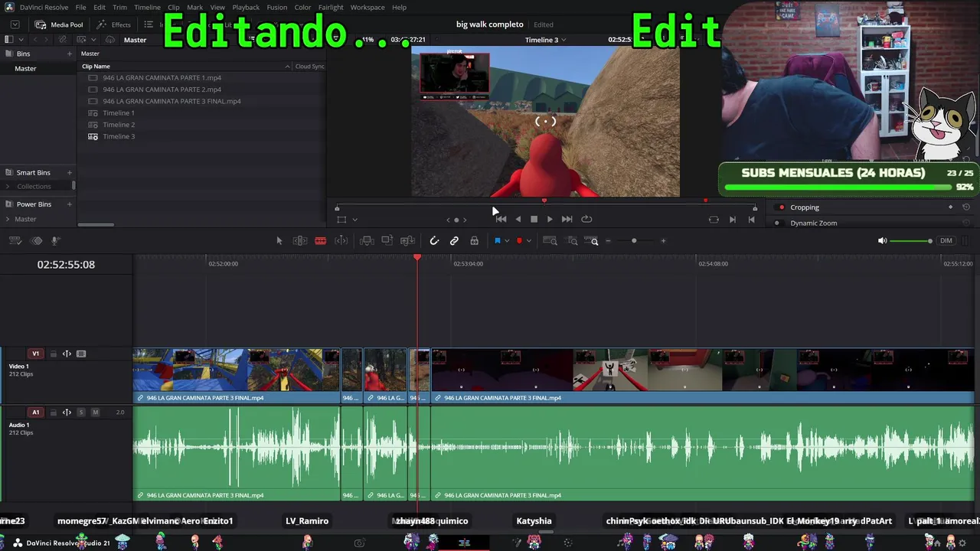Add a new Power Bin
This screenshot has height=551, width=980.
pyautogui.click(x=70, y=204)
